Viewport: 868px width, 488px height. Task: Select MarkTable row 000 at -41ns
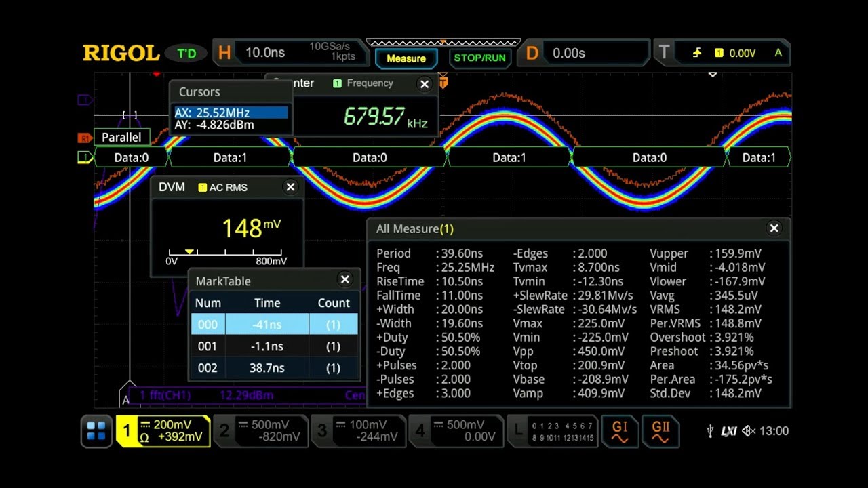[275, 325]
